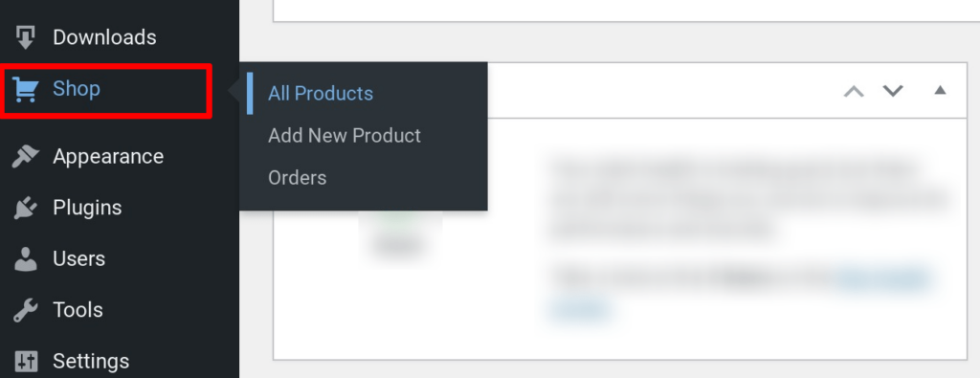Click the Appearance paintbrush icon

(26, 156)
